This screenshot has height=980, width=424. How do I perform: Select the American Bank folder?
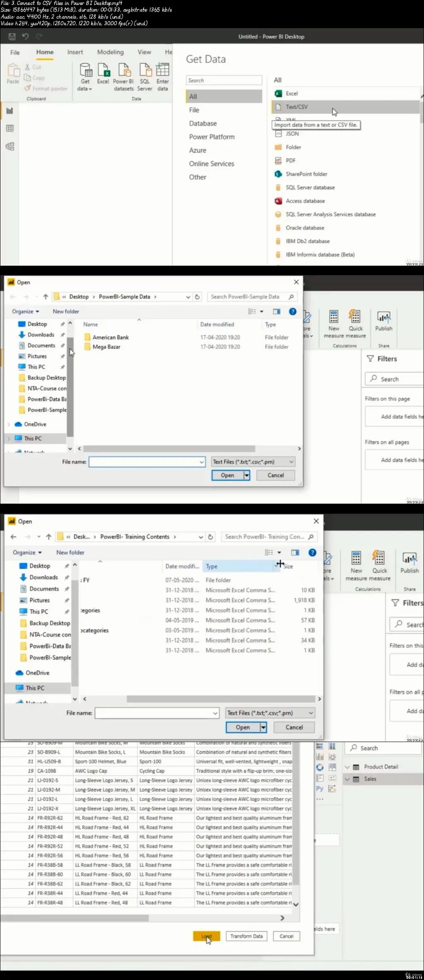tap(111, 338)
